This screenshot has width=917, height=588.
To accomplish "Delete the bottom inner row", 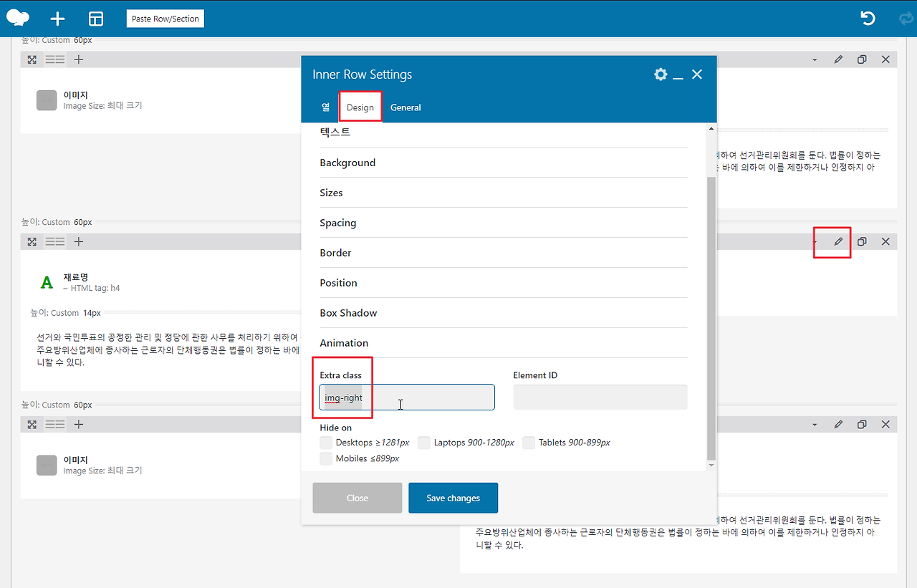I will 885,424.
